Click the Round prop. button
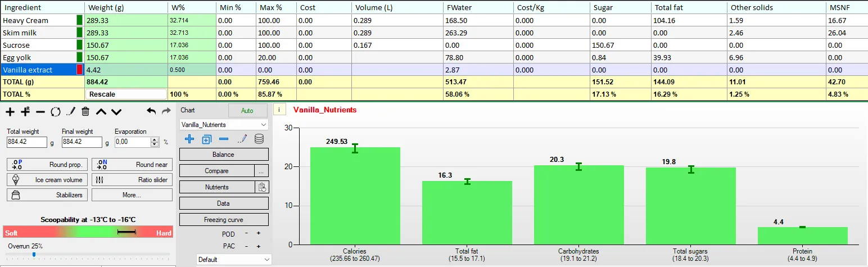 (47, 165)
